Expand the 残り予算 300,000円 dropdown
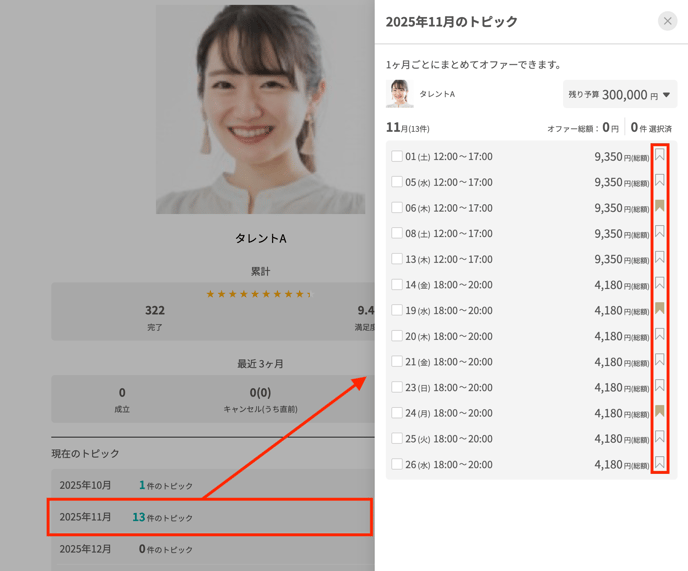This screenshot has height=571, width=688. click(x=620, y=95)
